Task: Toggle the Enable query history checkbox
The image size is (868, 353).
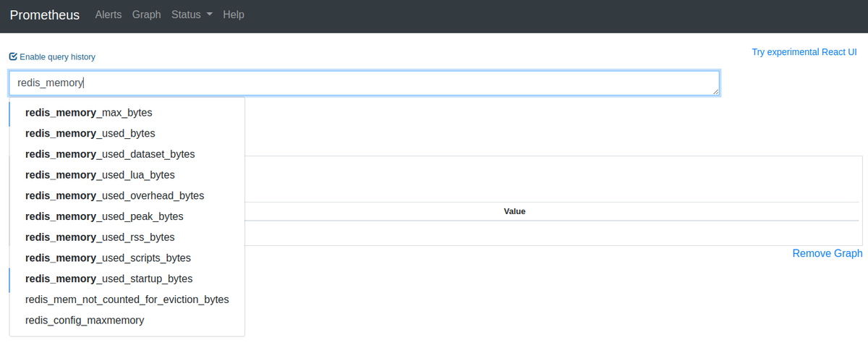Action: (13, 56)
